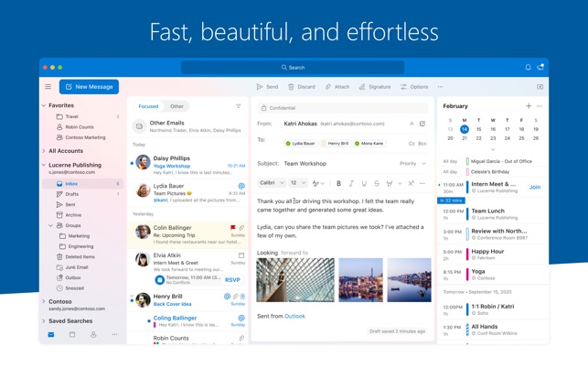Click the Outlook link in signature

294,316
